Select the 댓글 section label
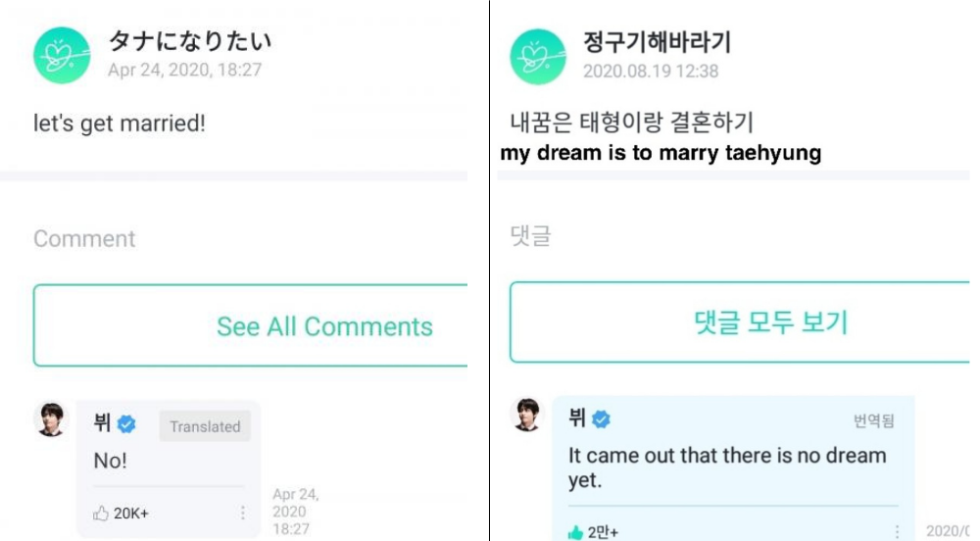This screenshot has height=541, width=980. pos(531,235)
